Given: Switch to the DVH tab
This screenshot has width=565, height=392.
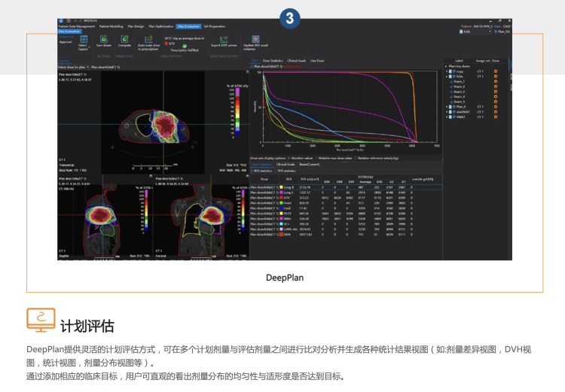Looking at the screenshot, I should [255, 60].
